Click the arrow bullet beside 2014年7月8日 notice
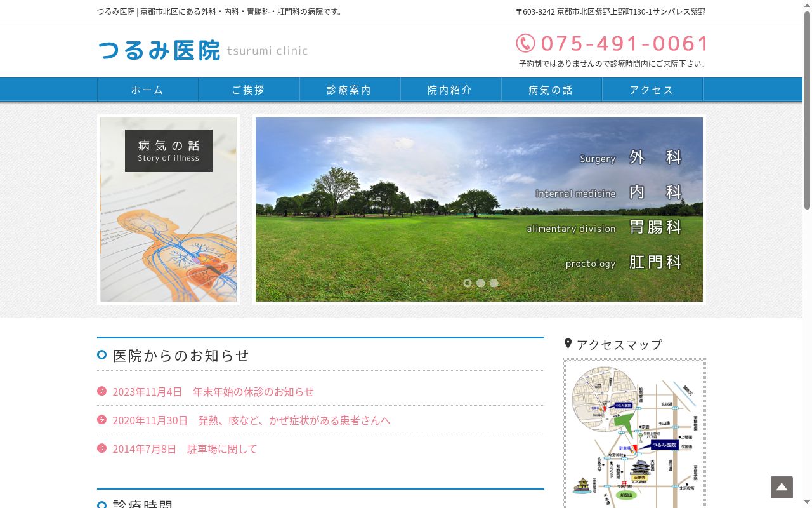This screenshot has height=508, width=812. point(101,448)
